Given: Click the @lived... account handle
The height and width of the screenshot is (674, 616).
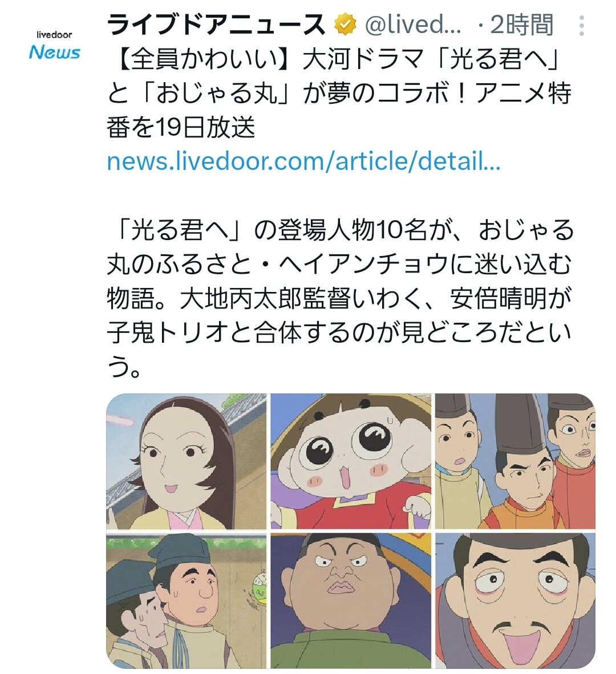Looking at the screenshot, I should point(413,25).
